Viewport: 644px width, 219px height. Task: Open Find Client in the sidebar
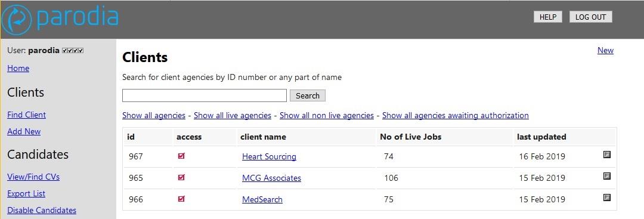pos(27,115)
